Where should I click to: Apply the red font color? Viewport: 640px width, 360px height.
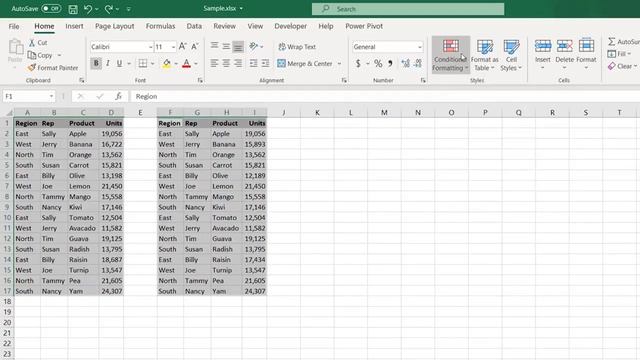click(187, 63)
